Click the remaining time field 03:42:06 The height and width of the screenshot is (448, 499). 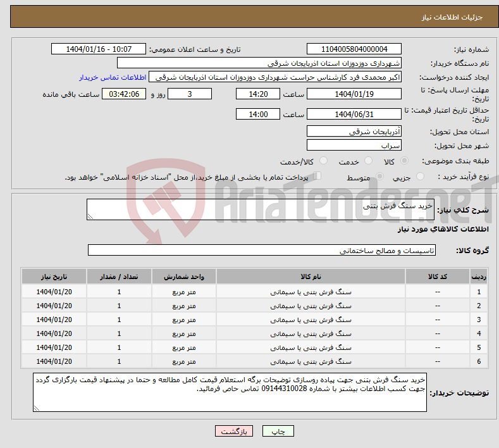[124, 94]
